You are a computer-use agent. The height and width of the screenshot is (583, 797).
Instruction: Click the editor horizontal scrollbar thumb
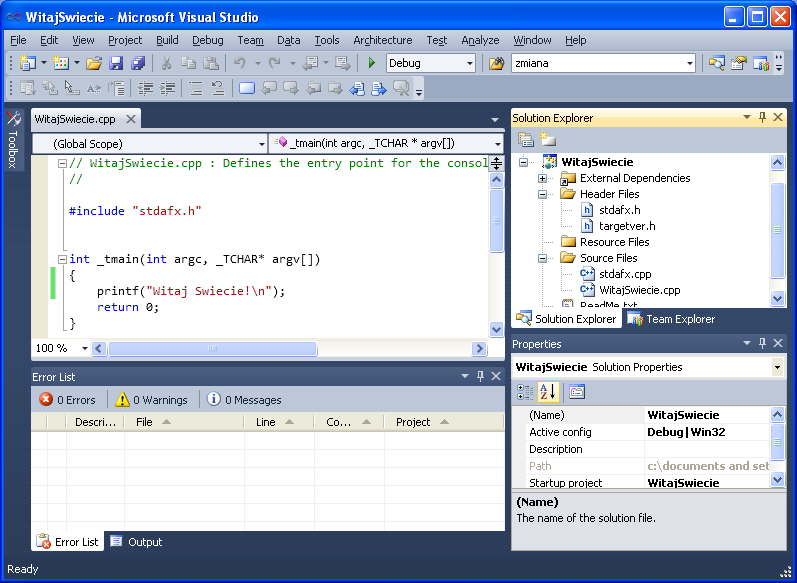click(212, 348)
